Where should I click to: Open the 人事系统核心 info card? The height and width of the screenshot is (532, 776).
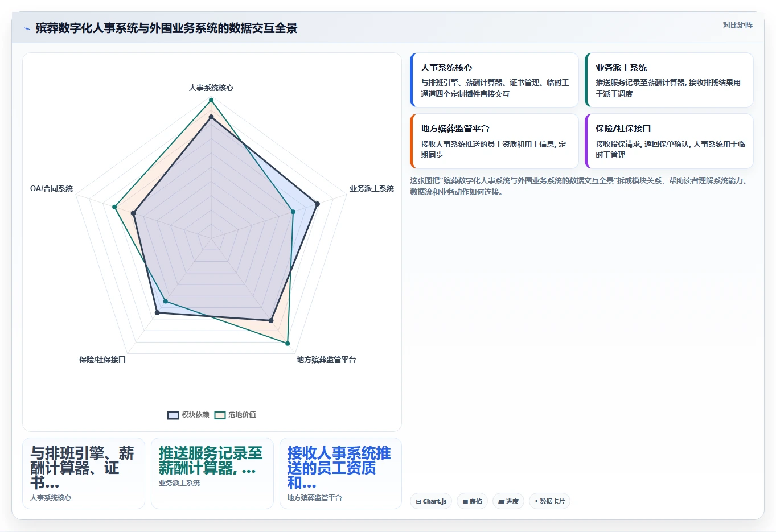pyautogui.click(x=494, y=80)
